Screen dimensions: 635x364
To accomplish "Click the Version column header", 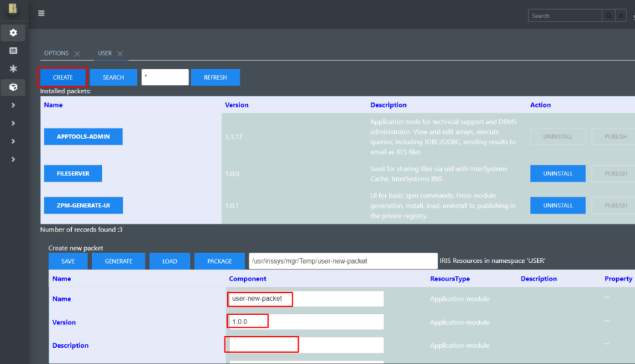I will pos(236,105).
